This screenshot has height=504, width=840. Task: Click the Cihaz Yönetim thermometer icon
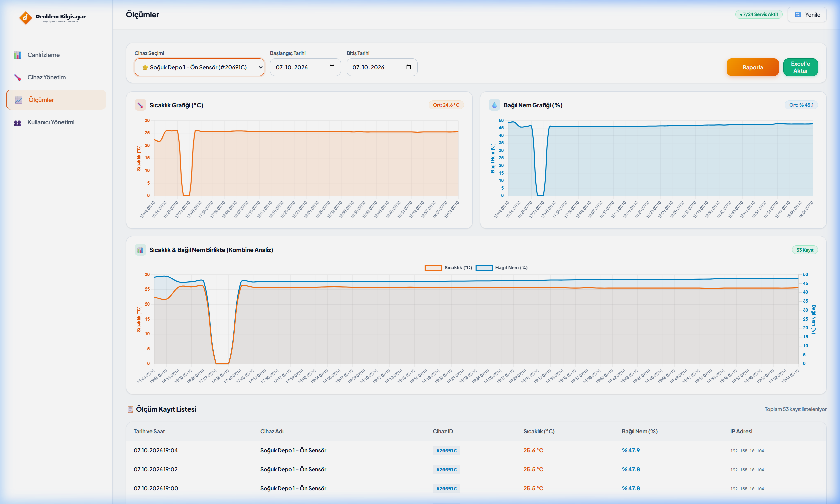pos(18,77)
